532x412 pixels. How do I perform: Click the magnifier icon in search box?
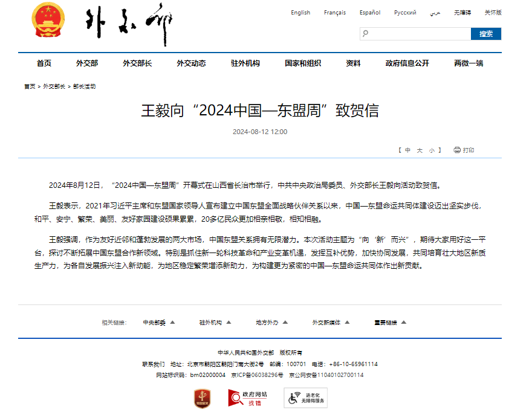pos(366,34)
